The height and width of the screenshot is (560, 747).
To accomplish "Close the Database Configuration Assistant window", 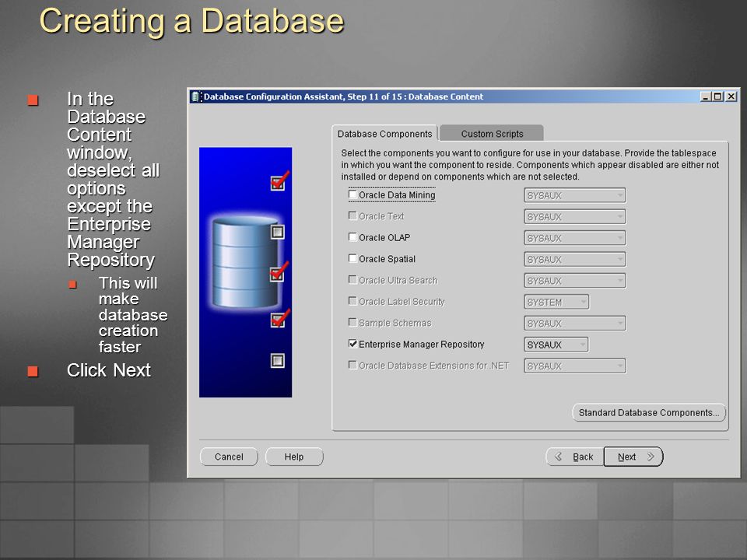I will click(731, 96).
